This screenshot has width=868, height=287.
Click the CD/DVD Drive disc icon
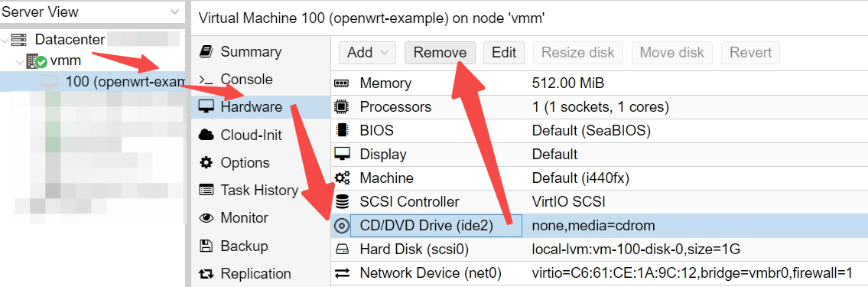[x=342, y=226]
